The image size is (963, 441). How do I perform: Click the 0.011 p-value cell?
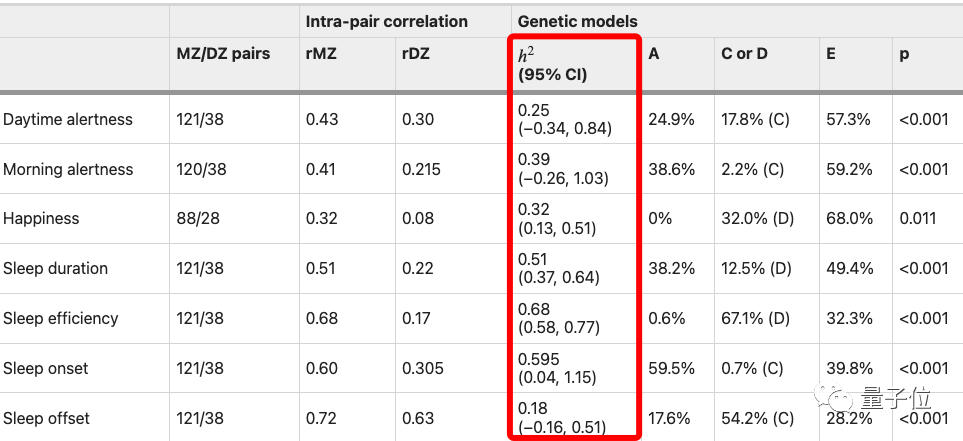coord(917,218)
